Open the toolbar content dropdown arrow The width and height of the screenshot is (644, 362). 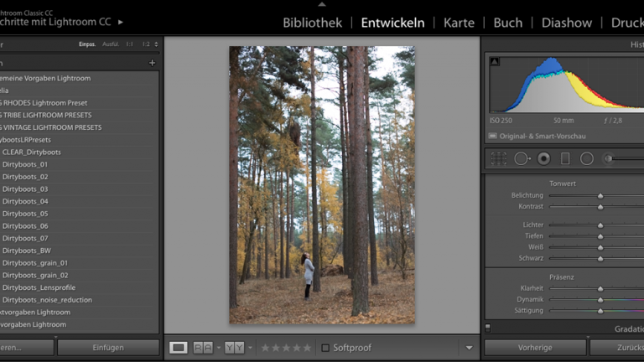click(x=469, y=348)
